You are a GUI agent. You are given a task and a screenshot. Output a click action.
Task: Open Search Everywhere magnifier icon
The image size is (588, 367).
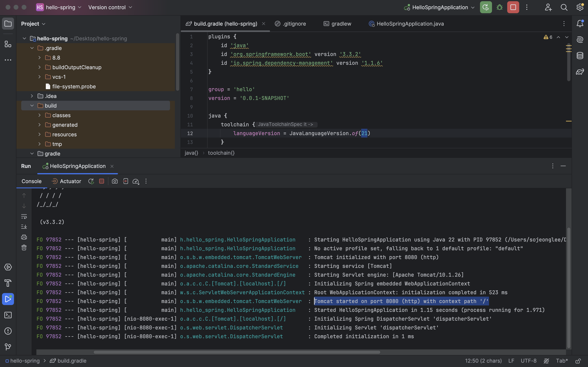pyautogui.click(x=564, y=7)
